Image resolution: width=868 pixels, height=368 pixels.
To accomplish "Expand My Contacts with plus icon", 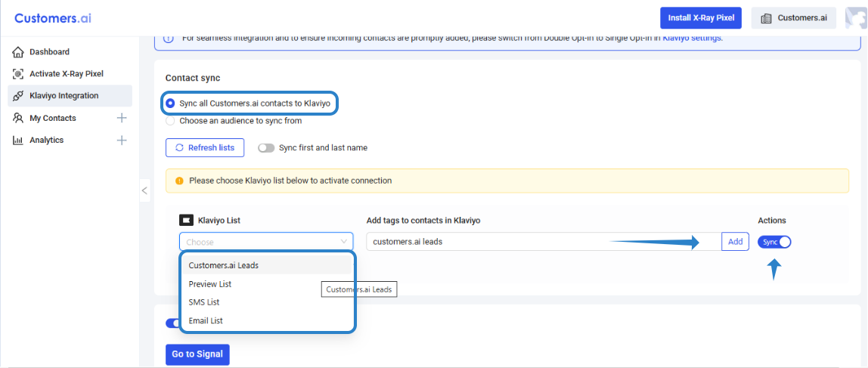I will point(122,118).
